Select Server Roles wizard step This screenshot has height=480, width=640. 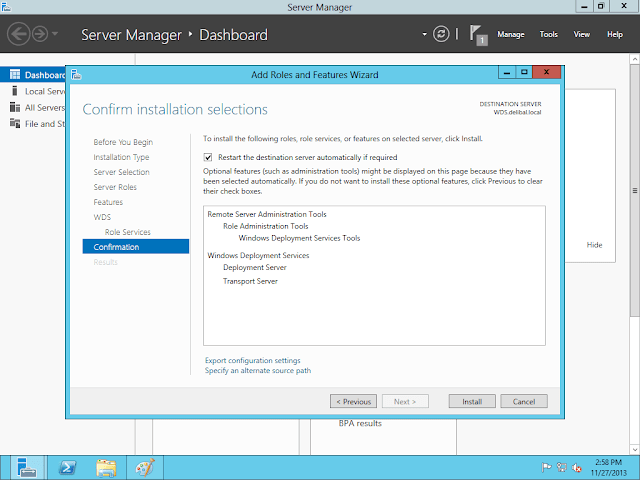point(115,187)
